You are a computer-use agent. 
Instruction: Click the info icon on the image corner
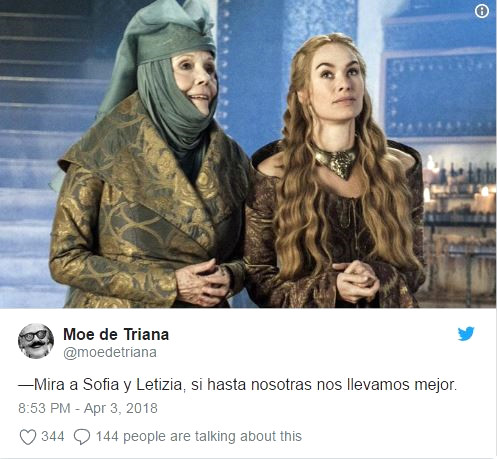(481, 11)
